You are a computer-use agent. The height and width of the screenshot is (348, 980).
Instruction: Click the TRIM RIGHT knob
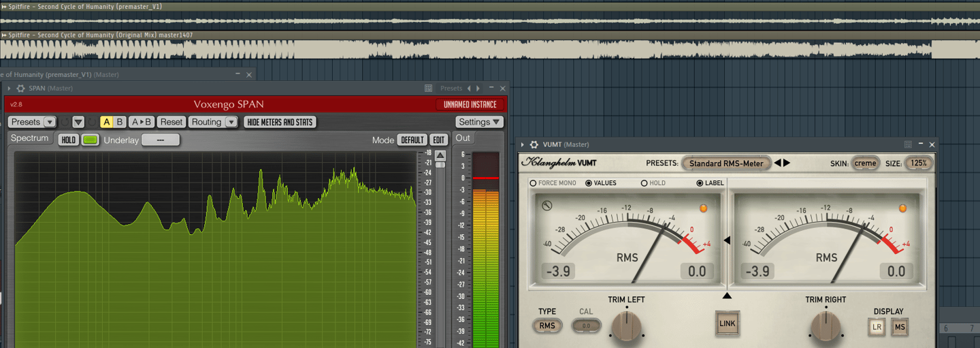(826, 326)
